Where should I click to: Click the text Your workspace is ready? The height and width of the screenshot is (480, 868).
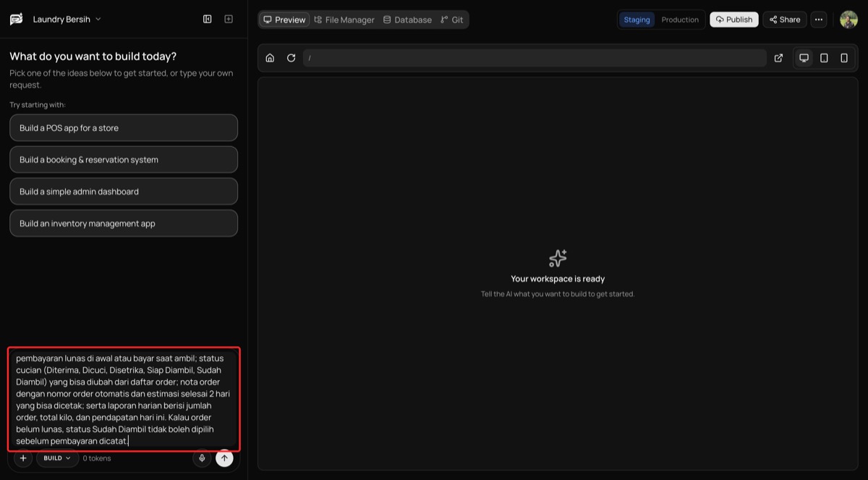pos(558,279)
